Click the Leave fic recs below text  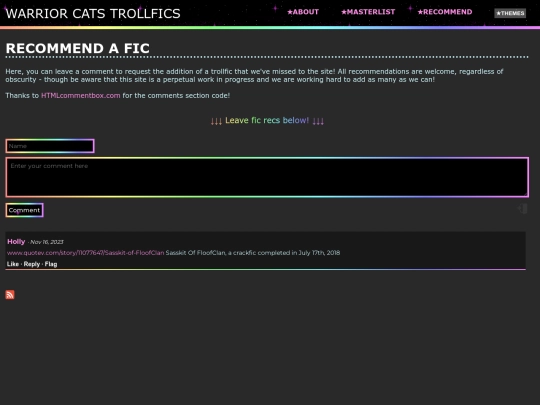[267, 121]
